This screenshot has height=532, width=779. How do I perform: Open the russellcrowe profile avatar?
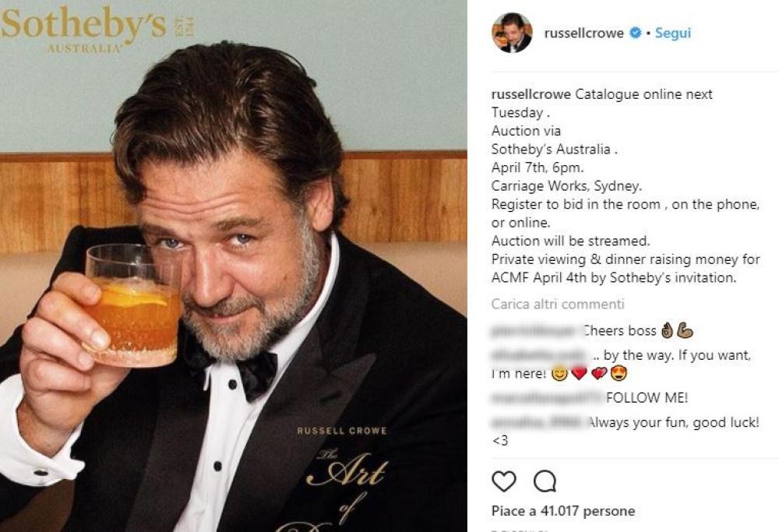click(511, 33)
